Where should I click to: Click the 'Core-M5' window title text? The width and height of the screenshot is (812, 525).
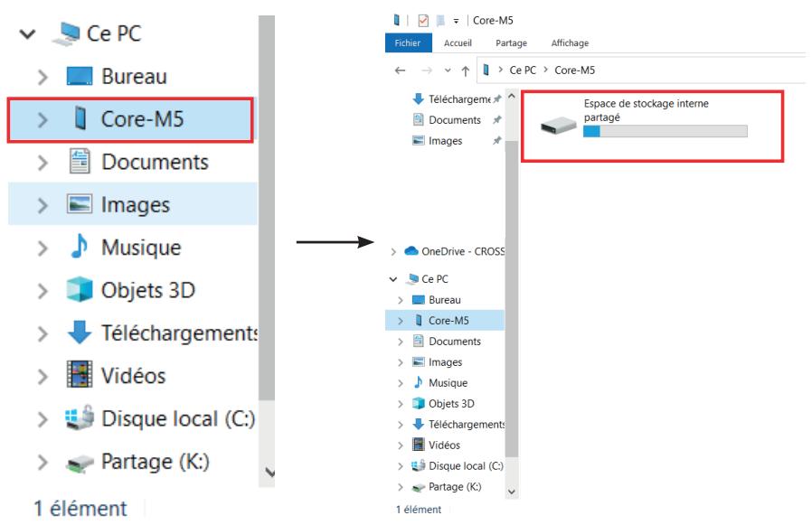click(x=493, y=20)
